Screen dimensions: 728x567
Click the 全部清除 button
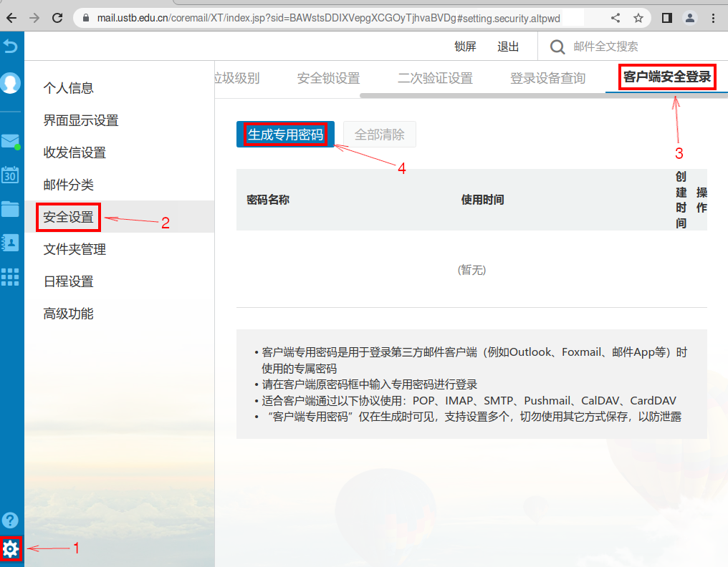[x=380, y=135]
